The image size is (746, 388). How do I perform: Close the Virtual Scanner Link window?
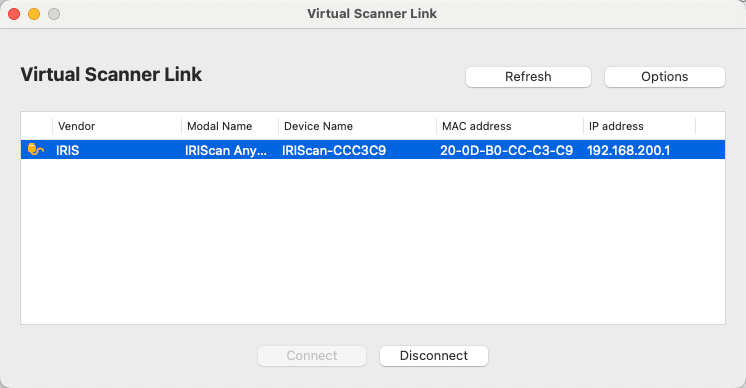[14, 14]
